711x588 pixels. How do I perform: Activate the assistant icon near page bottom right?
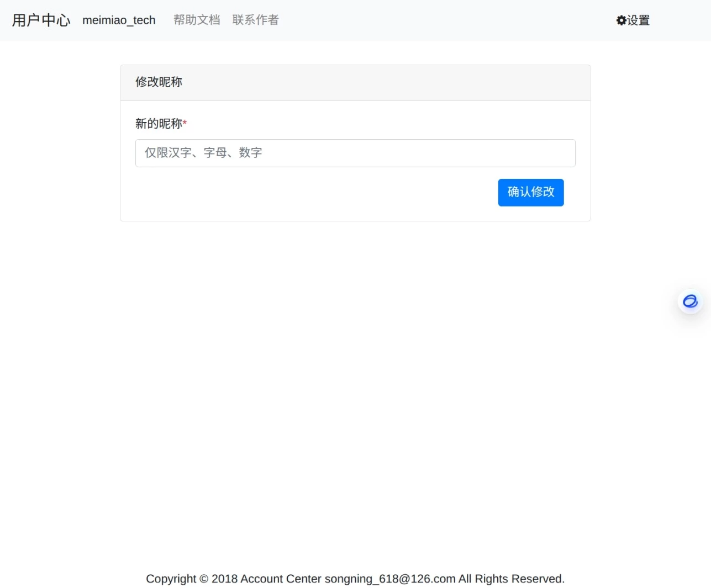[x=690, y=301]
